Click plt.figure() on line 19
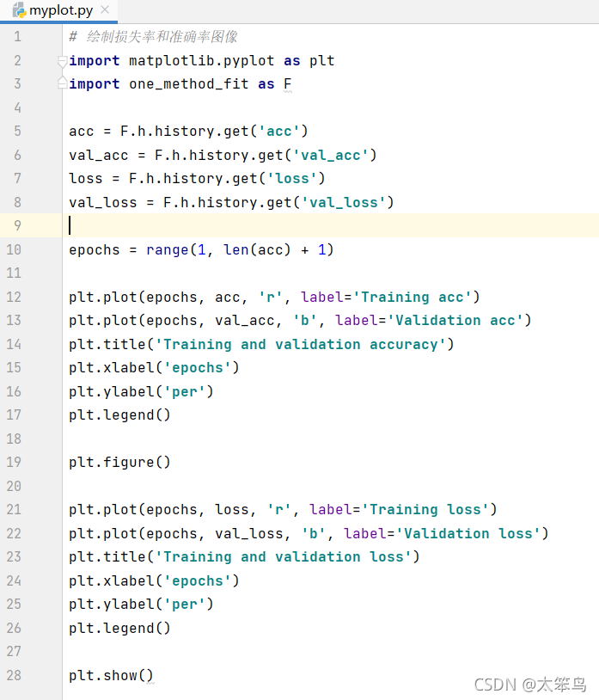599x700 pixels. tap(119, 463)
